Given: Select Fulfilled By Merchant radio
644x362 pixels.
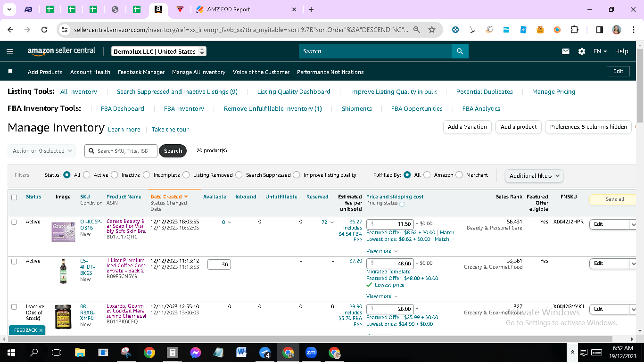Looking at the screenshot, I should point(459,175).
